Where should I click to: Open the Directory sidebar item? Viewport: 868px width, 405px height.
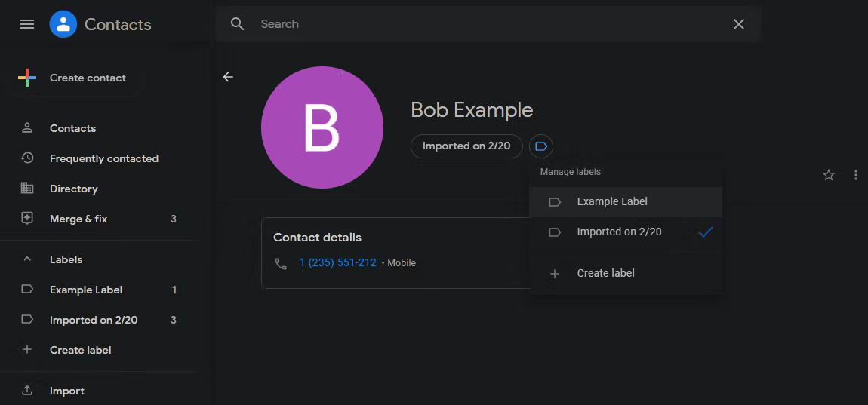point(74,189)
